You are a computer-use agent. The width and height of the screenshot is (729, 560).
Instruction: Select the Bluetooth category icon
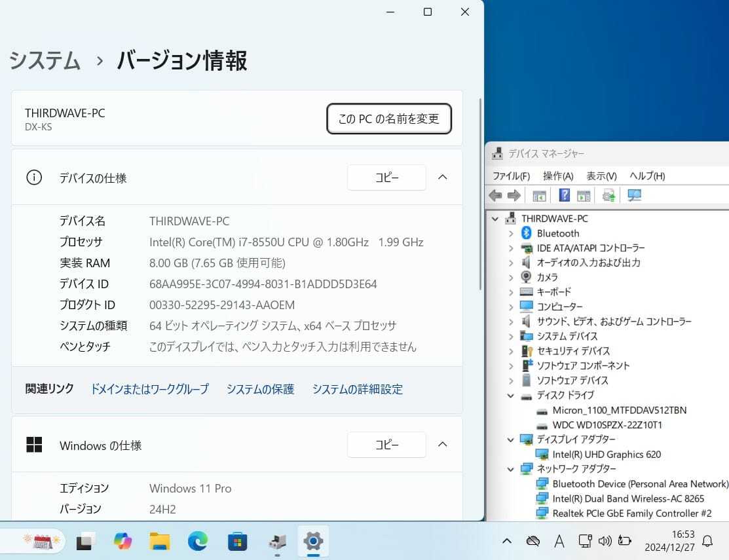527,233
